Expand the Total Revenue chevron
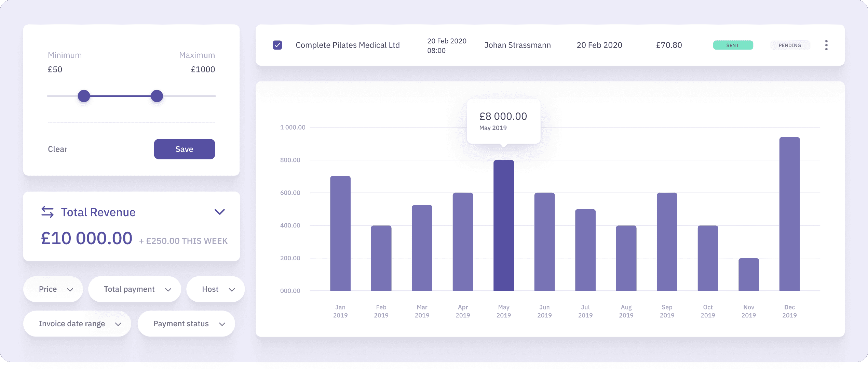Image resolution: width=868 pixels, height=382 pixels. coord(219,212)
